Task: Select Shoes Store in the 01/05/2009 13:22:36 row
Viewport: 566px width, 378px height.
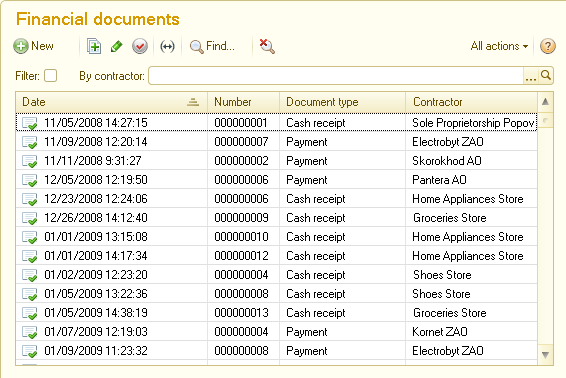Action: pyautogui.click(x=441, y=294)
